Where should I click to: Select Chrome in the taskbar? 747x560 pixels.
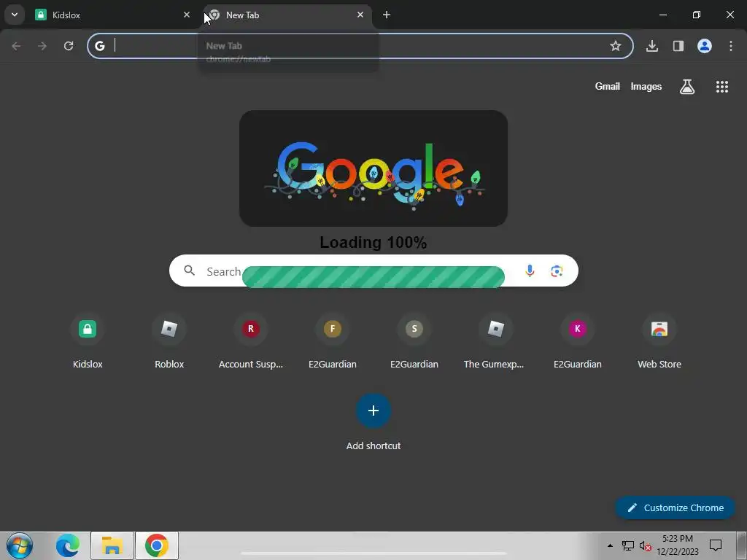coord(157,545)
